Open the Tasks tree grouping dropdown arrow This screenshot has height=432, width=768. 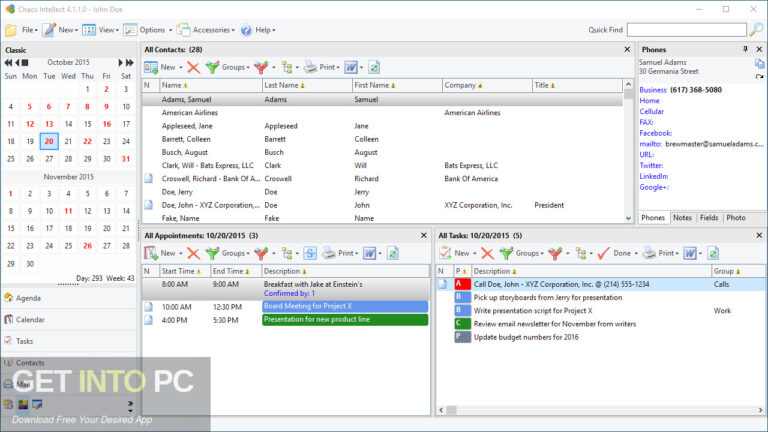click(591, 254)
